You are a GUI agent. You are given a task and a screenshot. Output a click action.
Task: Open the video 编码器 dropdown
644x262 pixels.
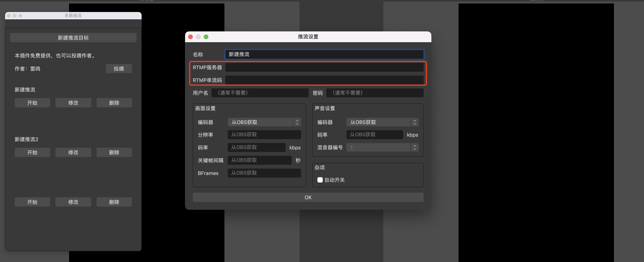264,122
